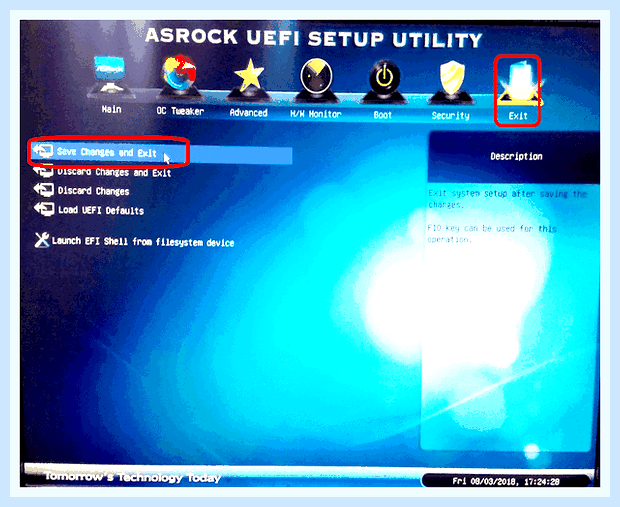Launch EFI Shell from filesystem device

coord(143,242)
